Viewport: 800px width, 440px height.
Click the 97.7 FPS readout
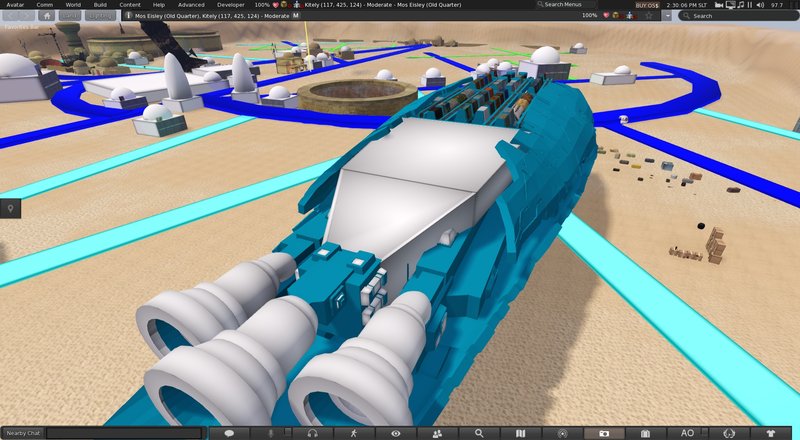tap(777, 5)
